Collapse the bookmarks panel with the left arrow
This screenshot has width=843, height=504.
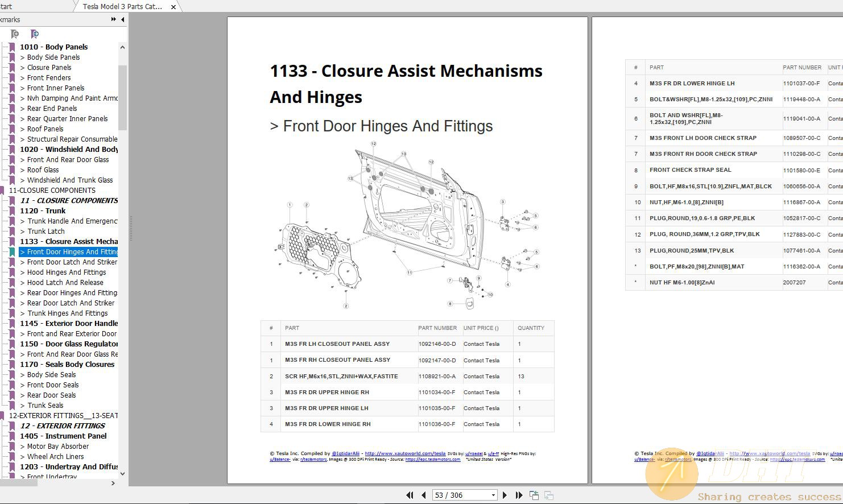[x=122, y=19]
